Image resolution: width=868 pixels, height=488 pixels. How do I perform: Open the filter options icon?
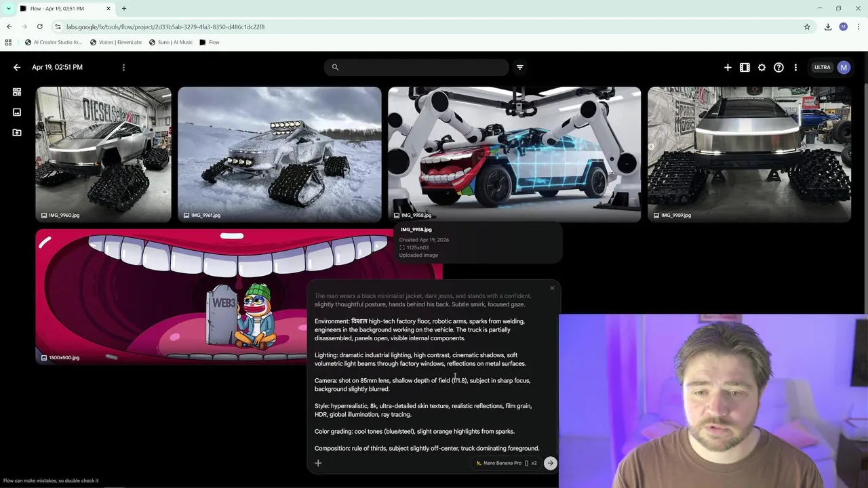[520, 67]
